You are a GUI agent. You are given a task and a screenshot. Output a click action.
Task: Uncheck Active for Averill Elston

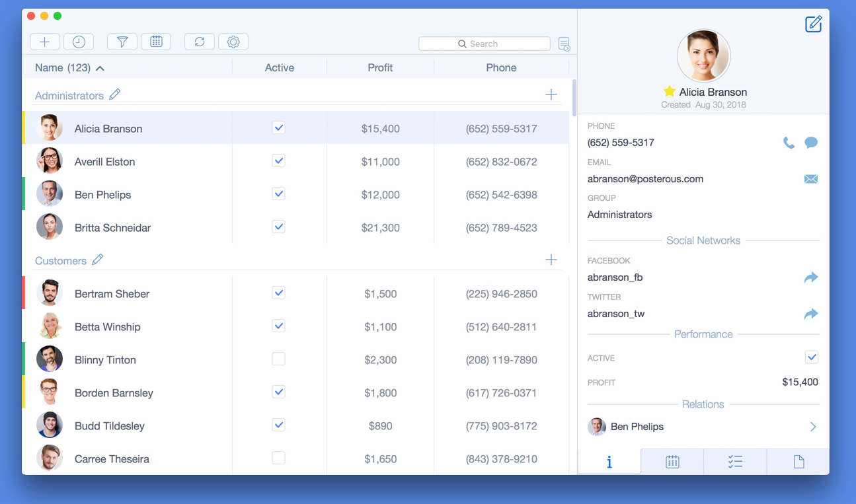279,161
